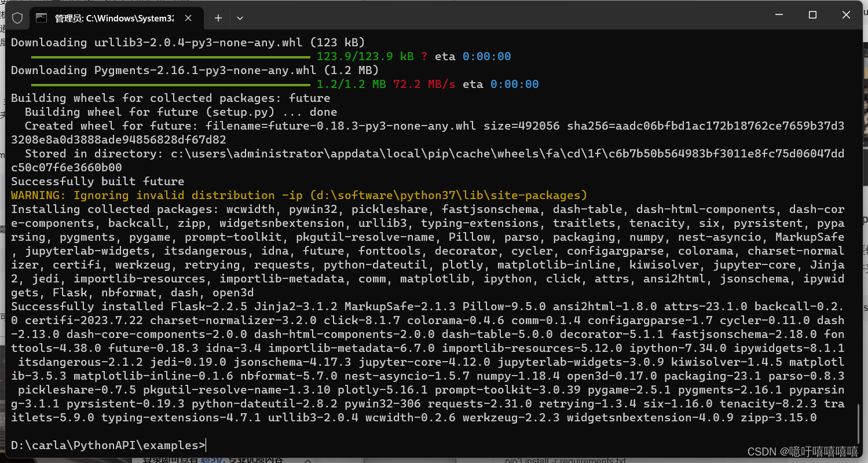Click the command prompt icon on the tab
Viewport: 868px width, 463px height.
pos(42,18)
